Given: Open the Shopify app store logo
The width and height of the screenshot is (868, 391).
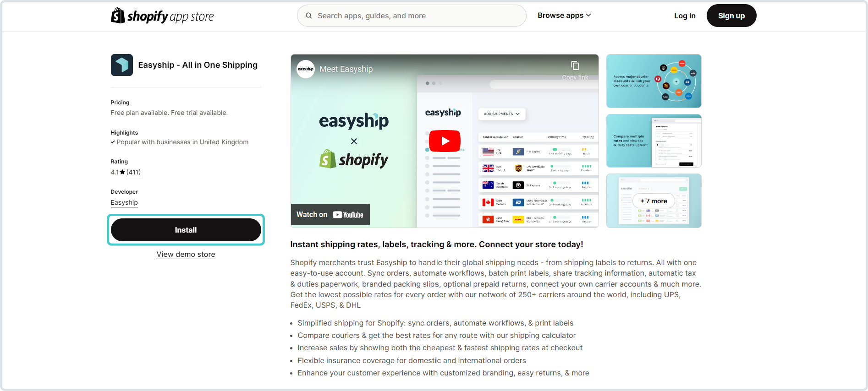Looking at the screenshot, I should point(162,16).
